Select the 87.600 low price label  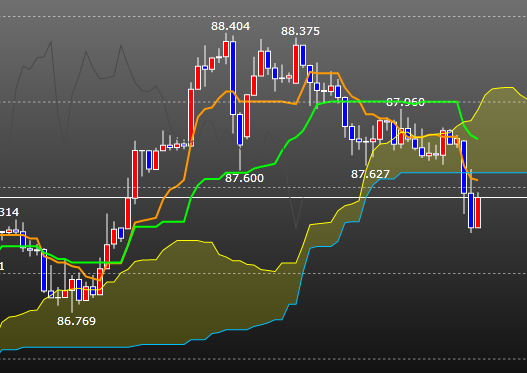244,178
